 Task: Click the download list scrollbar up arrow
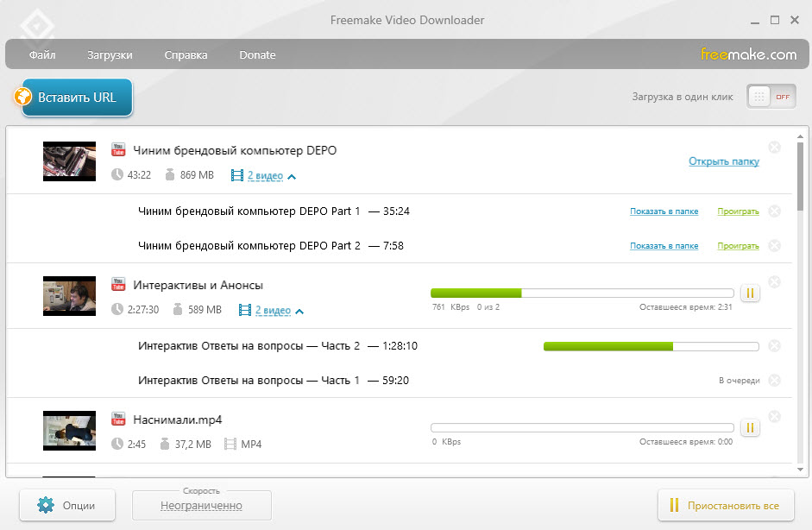(x=800, y=136)
